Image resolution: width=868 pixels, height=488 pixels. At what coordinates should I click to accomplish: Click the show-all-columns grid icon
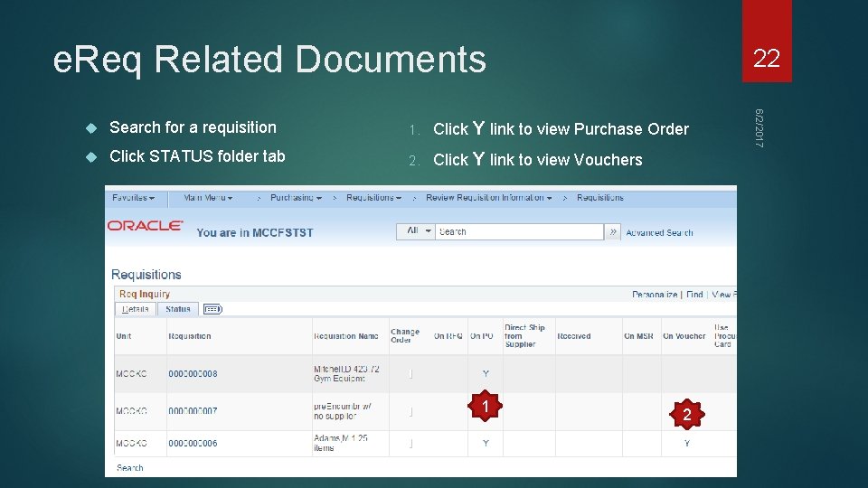pyautogui.click(x=212, y=309)
